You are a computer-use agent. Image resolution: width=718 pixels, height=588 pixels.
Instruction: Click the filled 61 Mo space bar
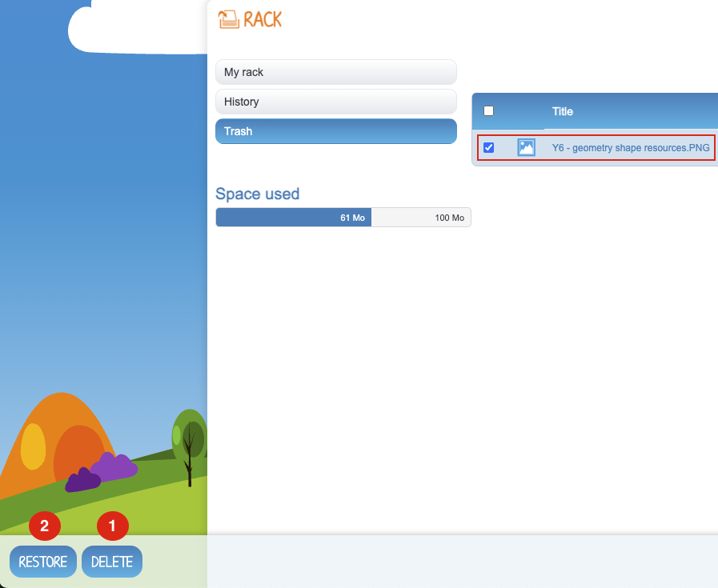[x=293, y=218]
